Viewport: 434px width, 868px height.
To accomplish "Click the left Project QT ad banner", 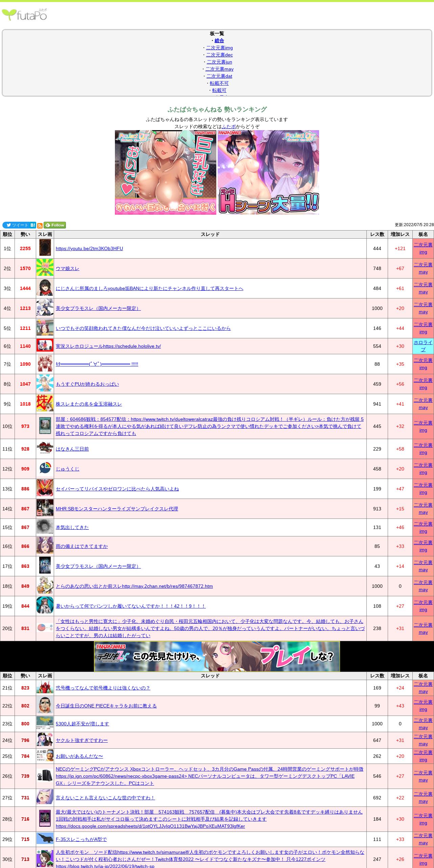I will point(166,172).
